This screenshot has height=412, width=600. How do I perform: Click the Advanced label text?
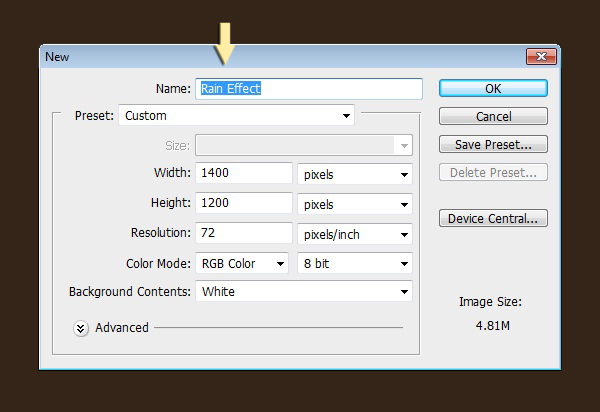pyautogui.click(x=122, y=328)
